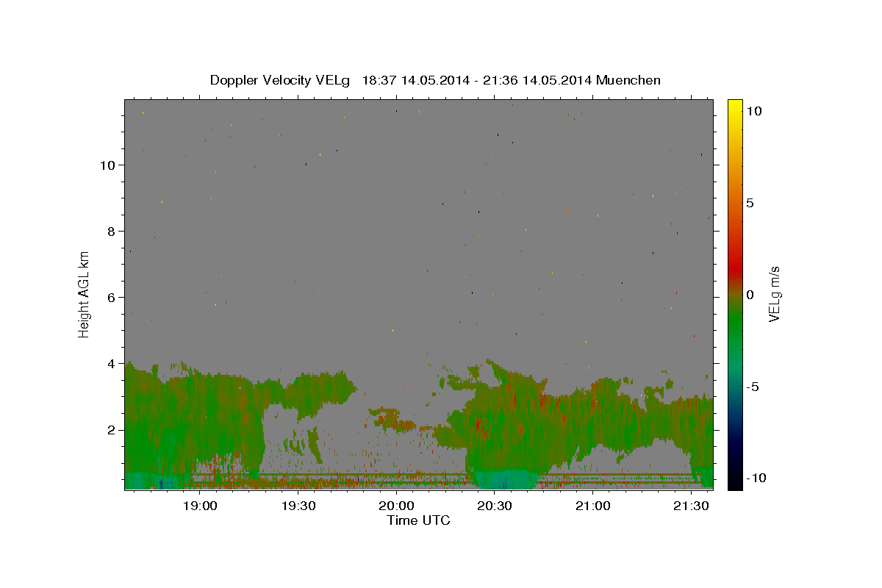Click the height tick label 4

point(112,363)
